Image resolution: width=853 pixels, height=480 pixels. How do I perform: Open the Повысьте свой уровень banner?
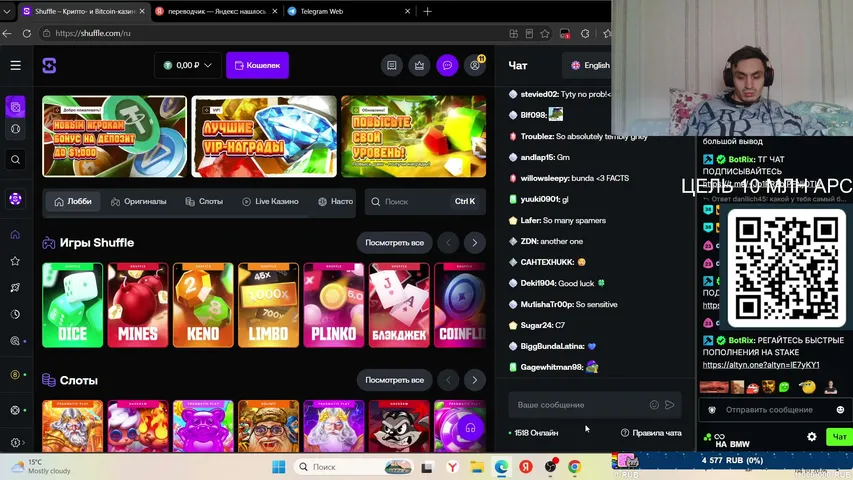[413, 137]
